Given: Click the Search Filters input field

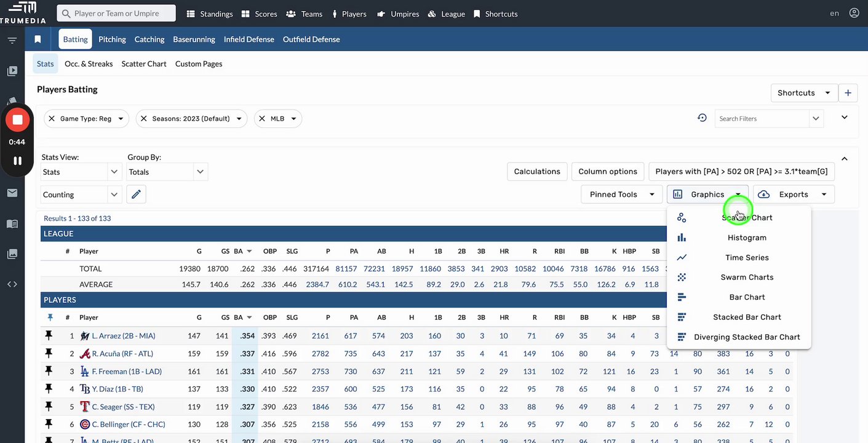Looking at the screenshot, I should coord(762,119).
